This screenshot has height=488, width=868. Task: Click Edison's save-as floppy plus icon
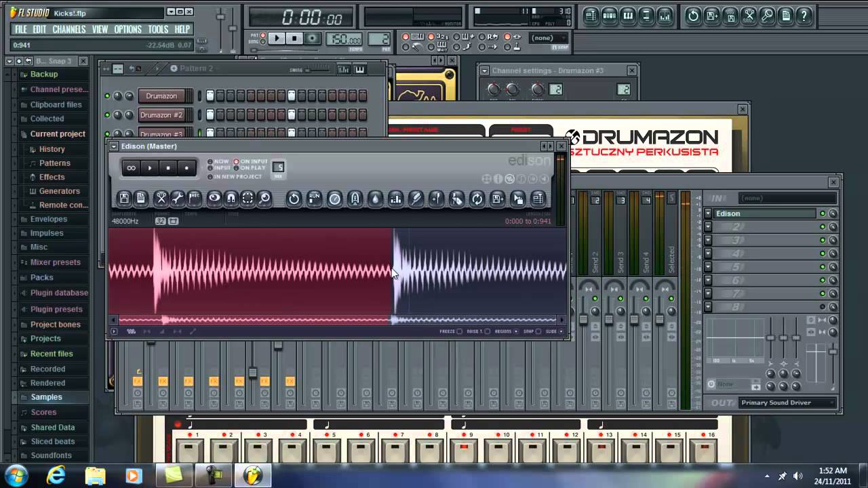(498, 199)
